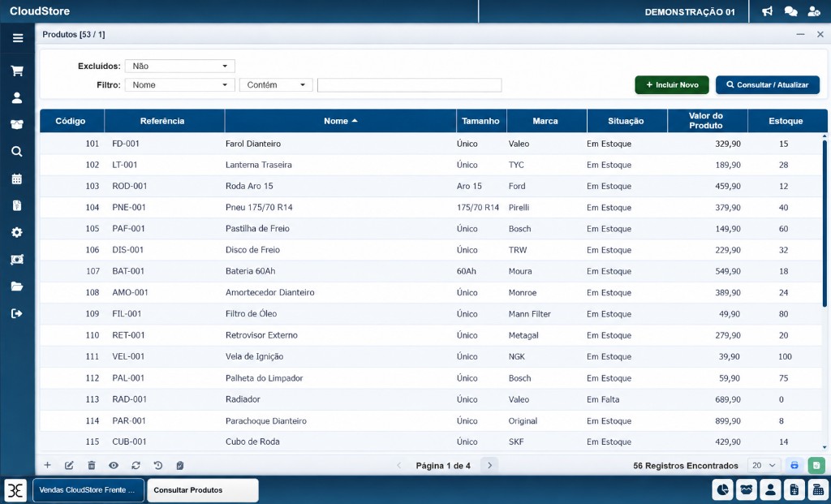The height and width of the screenshot is (504, 831).
Task: Open the settings gear icon in sidebar
Action: click(17, 232)
